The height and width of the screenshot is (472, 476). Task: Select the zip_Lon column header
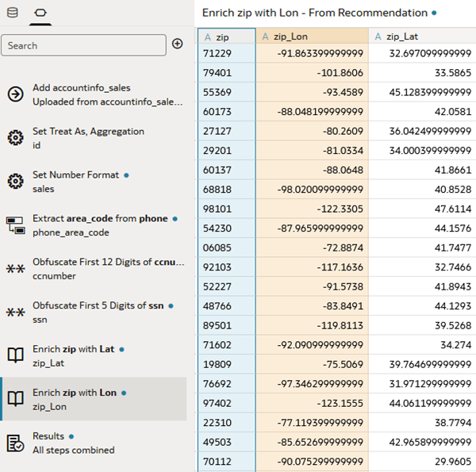click(312, 36)
